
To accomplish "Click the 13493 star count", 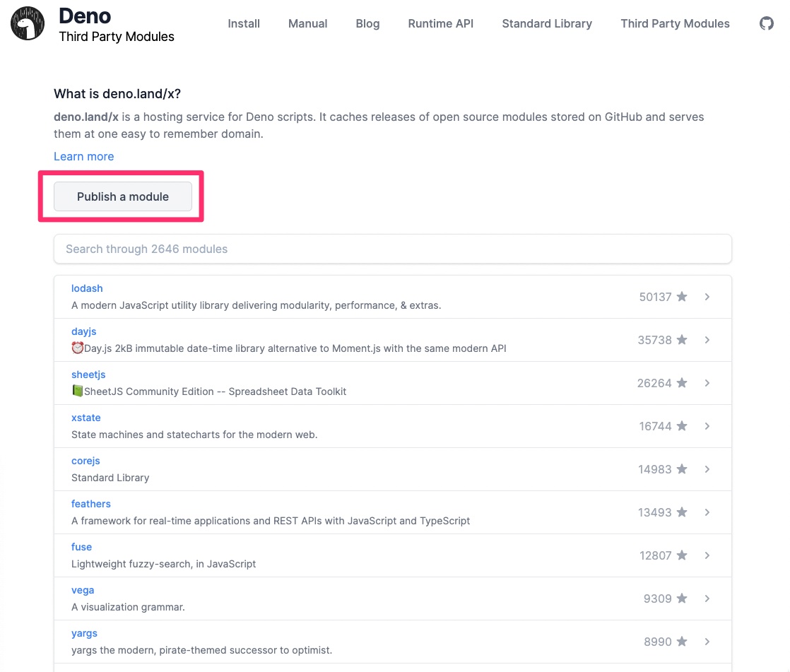I will click(x=655, y=512).
